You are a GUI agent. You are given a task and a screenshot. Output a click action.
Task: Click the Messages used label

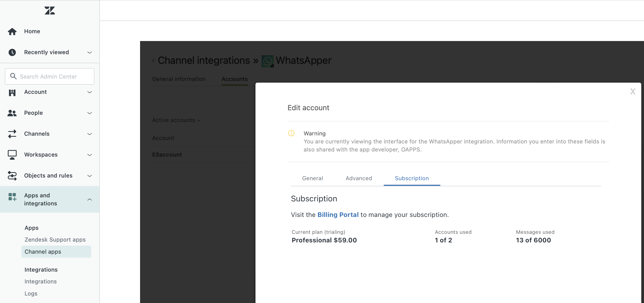pos(535,232)
